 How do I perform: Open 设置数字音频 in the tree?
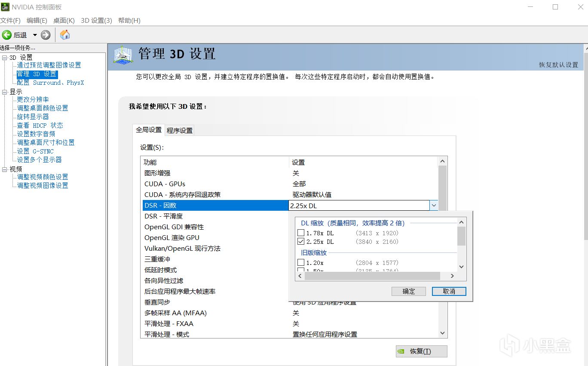click(36, 134)
